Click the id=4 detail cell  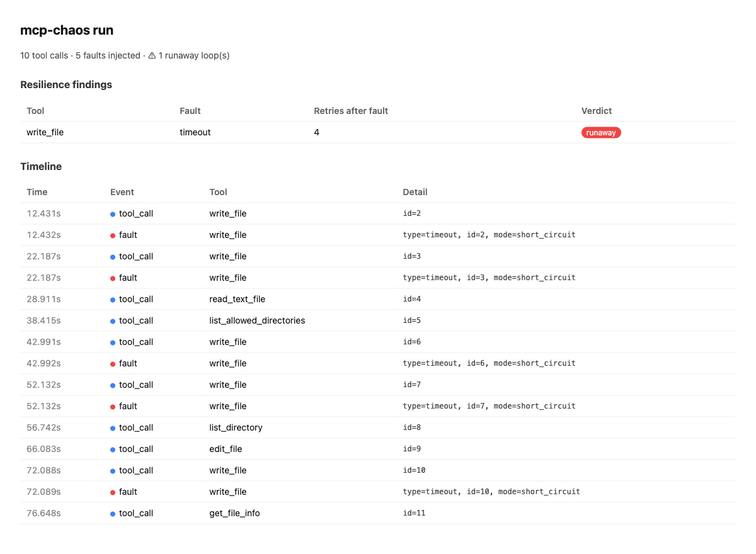click(412, 299)
